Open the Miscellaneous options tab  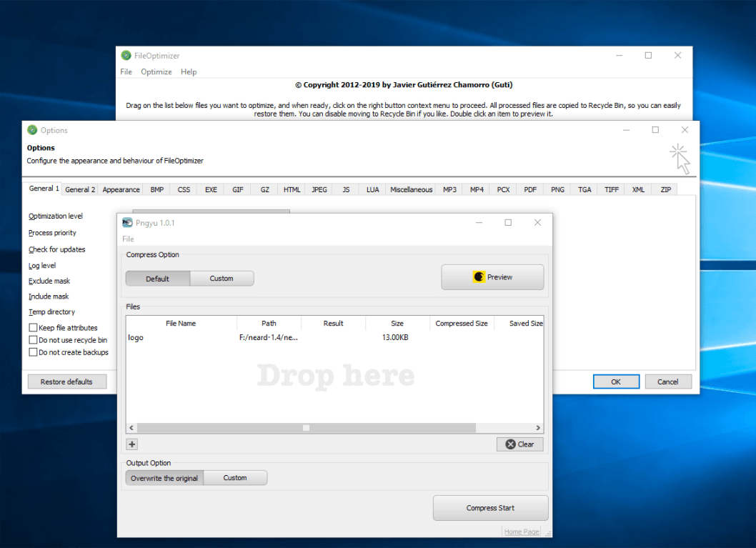412,190
